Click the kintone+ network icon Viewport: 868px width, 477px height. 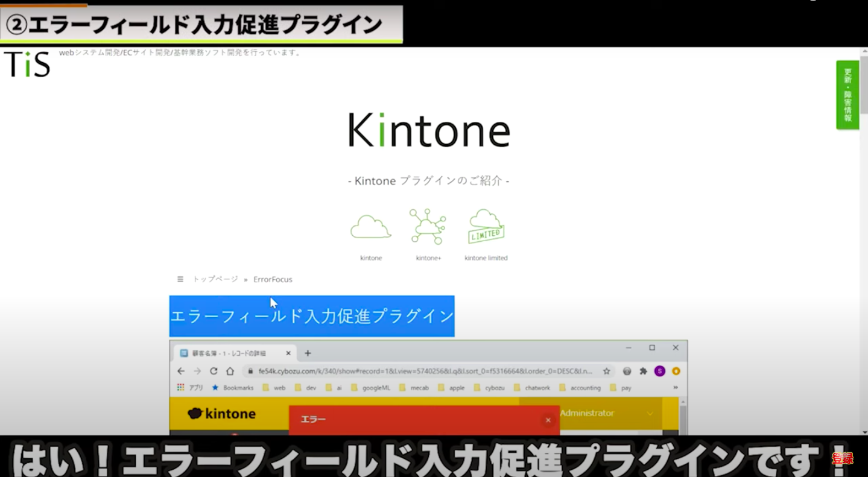428,226
